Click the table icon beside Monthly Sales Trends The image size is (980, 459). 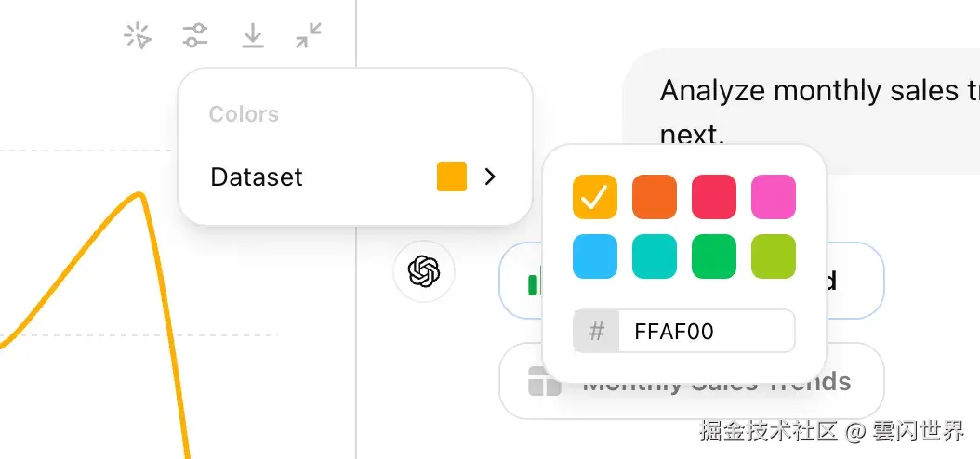point(544,382)
